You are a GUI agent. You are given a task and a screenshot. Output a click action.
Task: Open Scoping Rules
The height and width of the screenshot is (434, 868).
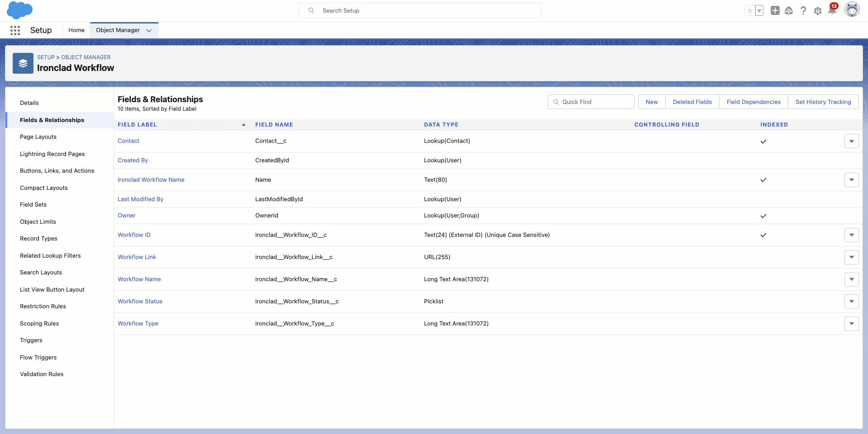click(39, 324)
